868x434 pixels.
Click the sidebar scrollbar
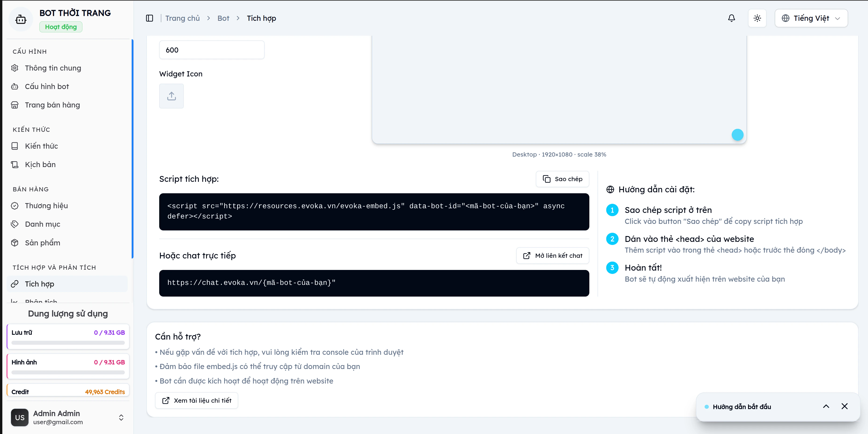(132, 149)
